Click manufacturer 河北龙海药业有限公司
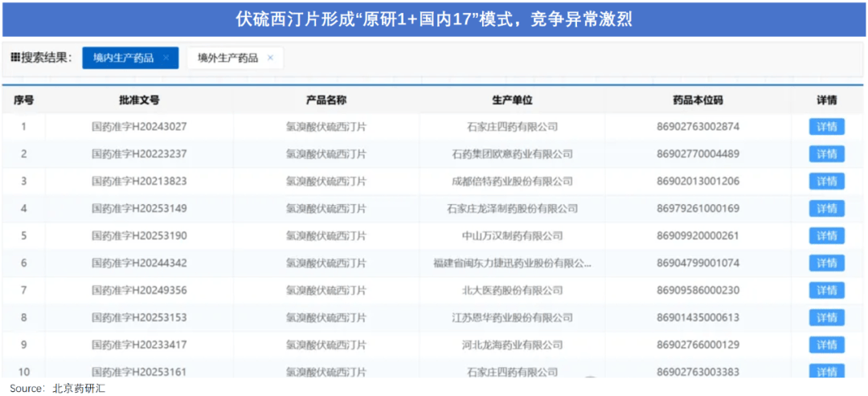Screen dimensions: 868x396 512,345
